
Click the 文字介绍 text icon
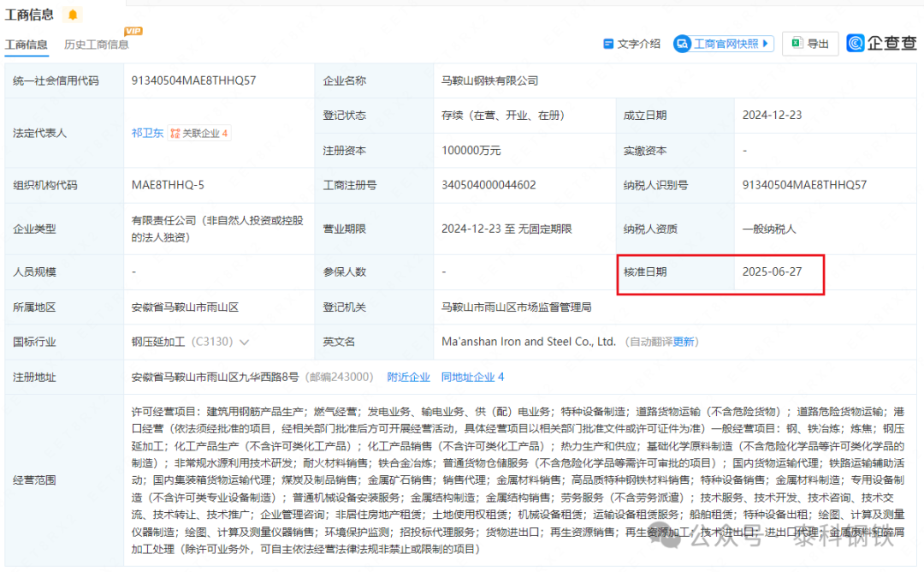[608, 44]
